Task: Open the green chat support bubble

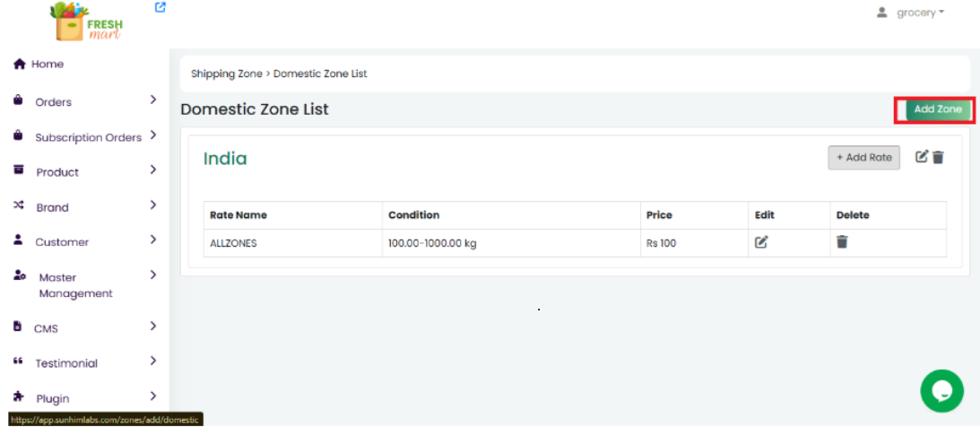Action: (941, 391)
